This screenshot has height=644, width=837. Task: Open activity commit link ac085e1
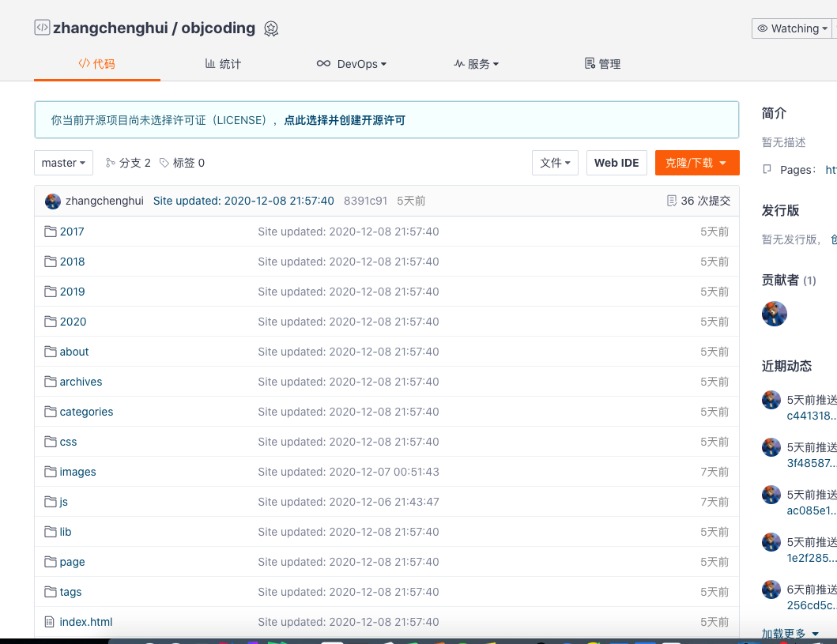(x=812, y=510)
